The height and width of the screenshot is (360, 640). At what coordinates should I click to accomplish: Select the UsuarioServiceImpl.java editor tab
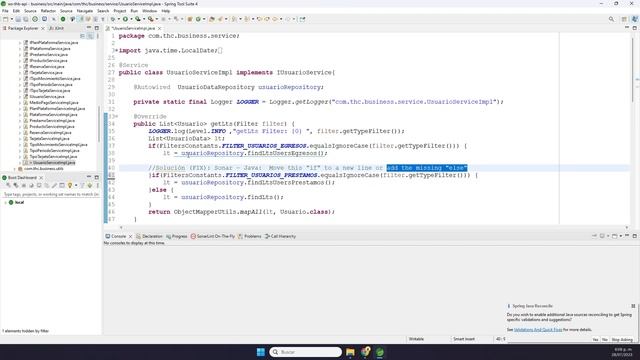click(x=133, y=28)
